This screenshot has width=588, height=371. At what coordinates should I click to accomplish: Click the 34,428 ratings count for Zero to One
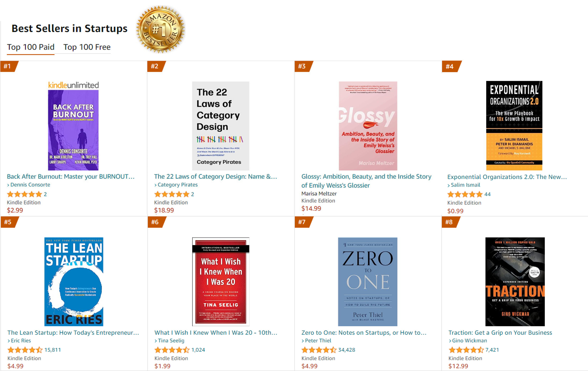pyautogui.click(x=346, y=350)
